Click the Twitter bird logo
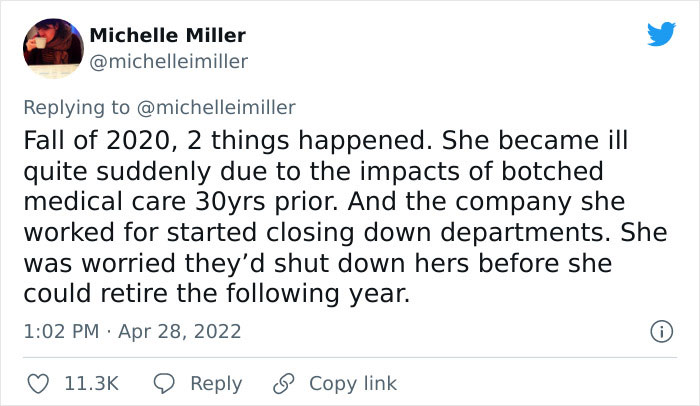Viewport: 700px width, 406px height. click(x=661, y=35)
